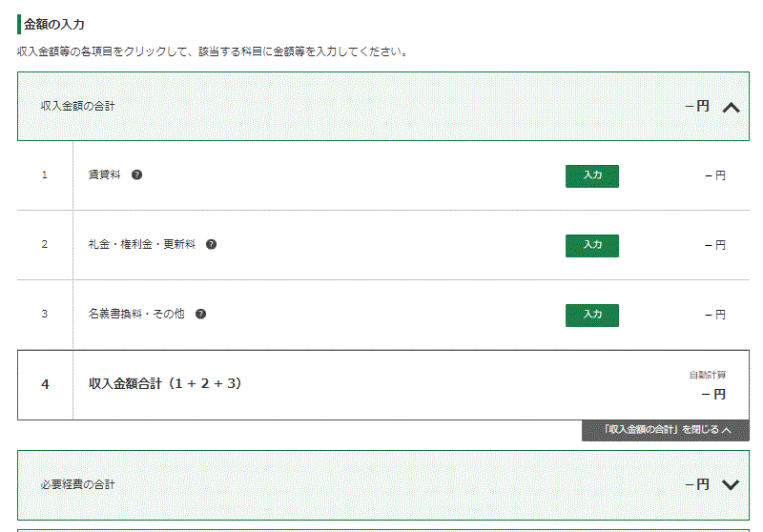Click 入力 button for 礼金・権利金・更新料
Image resolution: width=763 pixels, height=532 pixels.
click(x=592, y=246)
